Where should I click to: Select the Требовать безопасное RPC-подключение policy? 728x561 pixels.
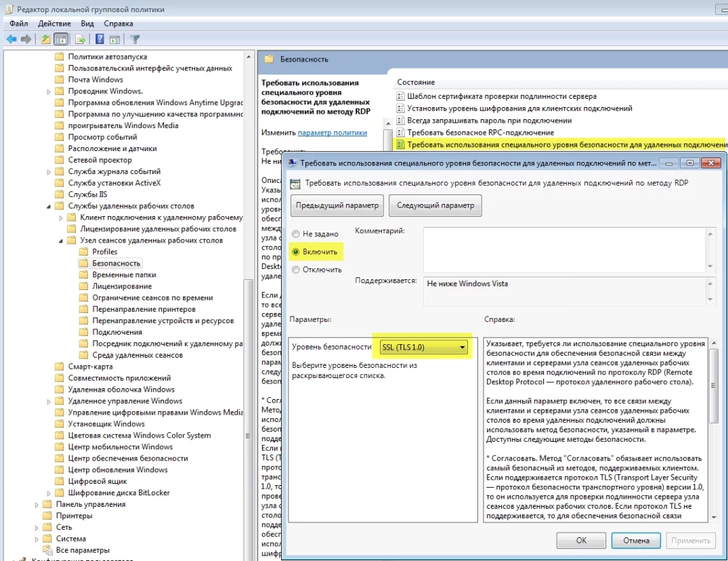pyautogui.click(x=481, y=133)
